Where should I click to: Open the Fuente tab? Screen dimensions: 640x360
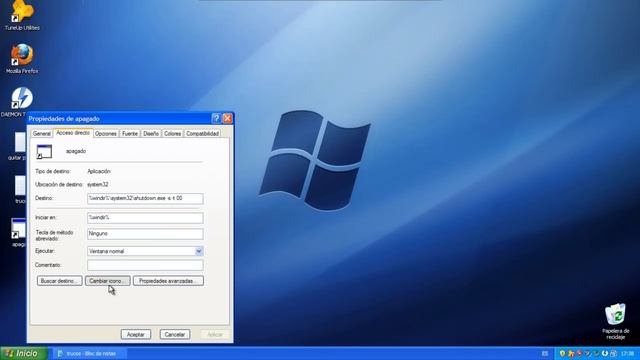[130, 133]
